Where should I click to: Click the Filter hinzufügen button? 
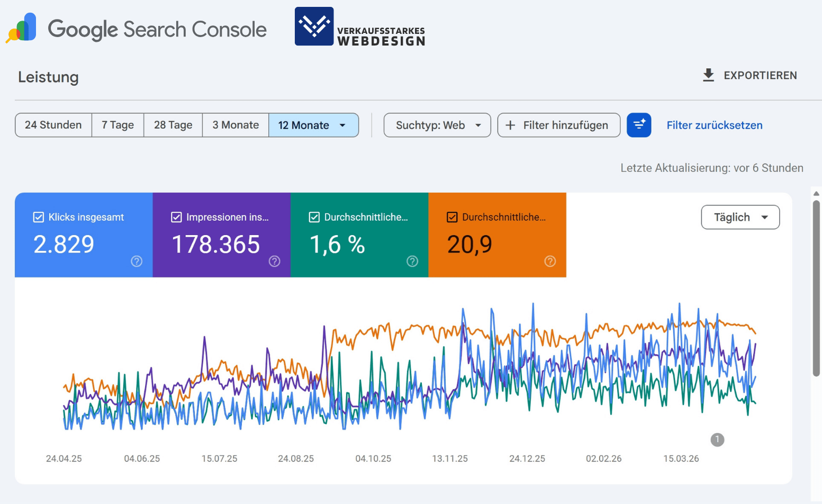coord(558,125)
